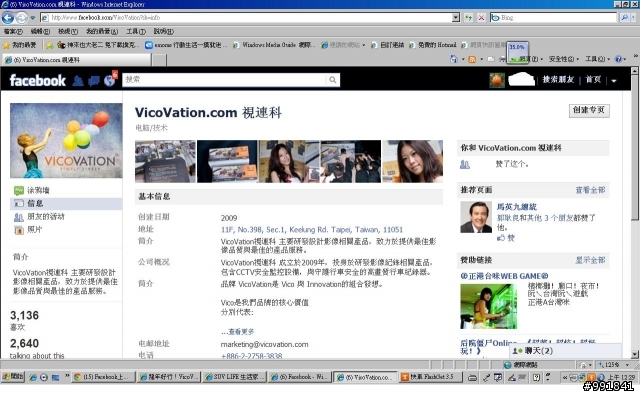Click the 首页 home link
640x394 pixels.
coord(593,80)
